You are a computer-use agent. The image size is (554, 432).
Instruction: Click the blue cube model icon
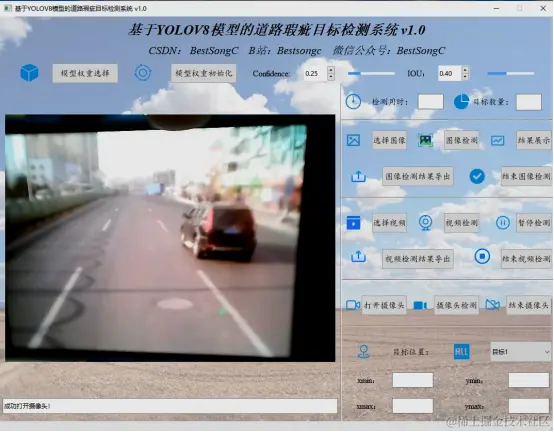point(29,73)
